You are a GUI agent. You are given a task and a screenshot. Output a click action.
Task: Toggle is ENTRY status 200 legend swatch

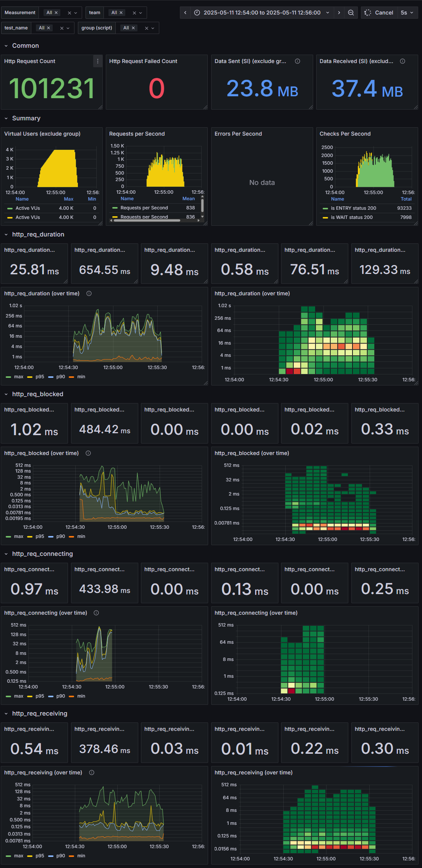pyautogui.click(x=325, y=208)
